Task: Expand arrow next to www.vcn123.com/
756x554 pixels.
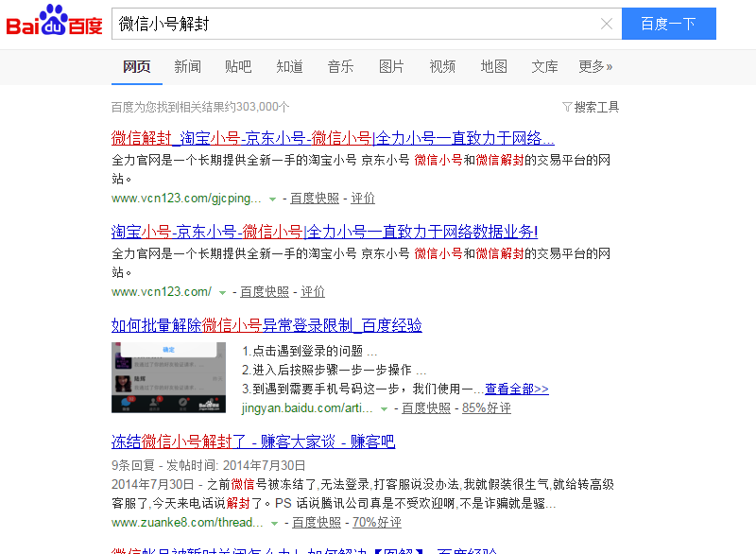Action: point(222,293)
